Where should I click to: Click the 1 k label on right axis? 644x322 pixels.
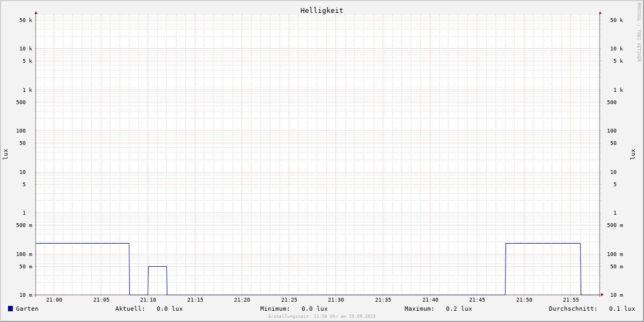click(x=618, y=90)
